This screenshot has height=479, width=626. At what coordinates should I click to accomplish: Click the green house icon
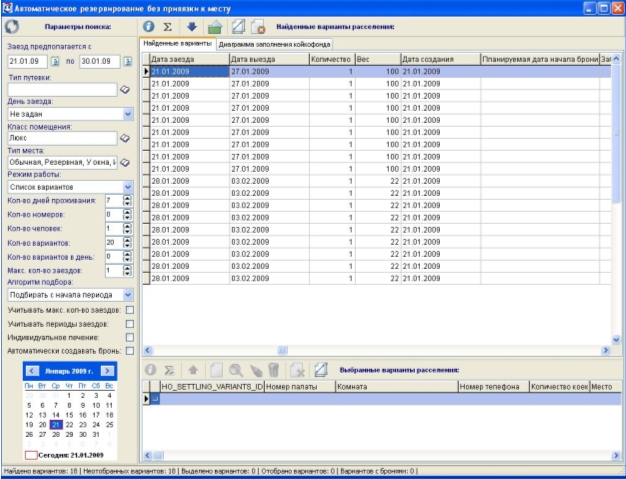tap(215, 27)
